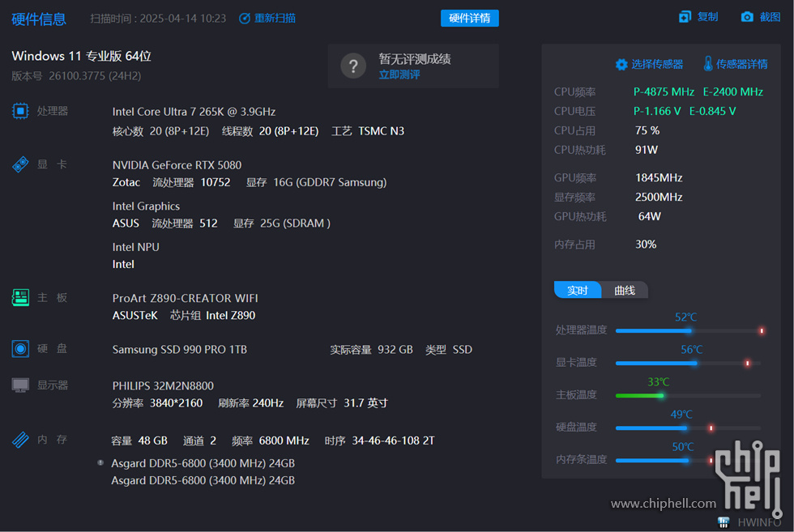Click the CPU热功耗 91W value
This screenshot has width=794, height=532.
pyautogui.click(x=647, y=149)
